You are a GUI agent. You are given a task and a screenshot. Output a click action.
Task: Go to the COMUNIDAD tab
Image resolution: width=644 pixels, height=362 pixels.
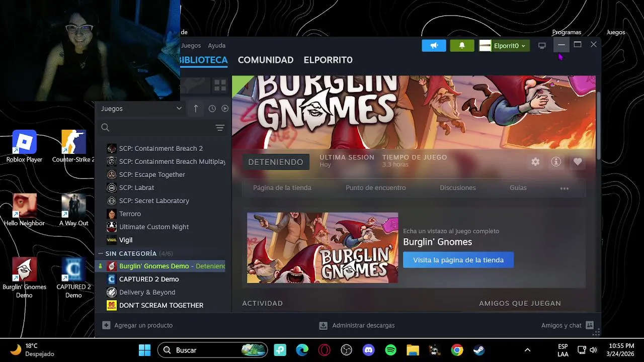[x=266, y=60]
